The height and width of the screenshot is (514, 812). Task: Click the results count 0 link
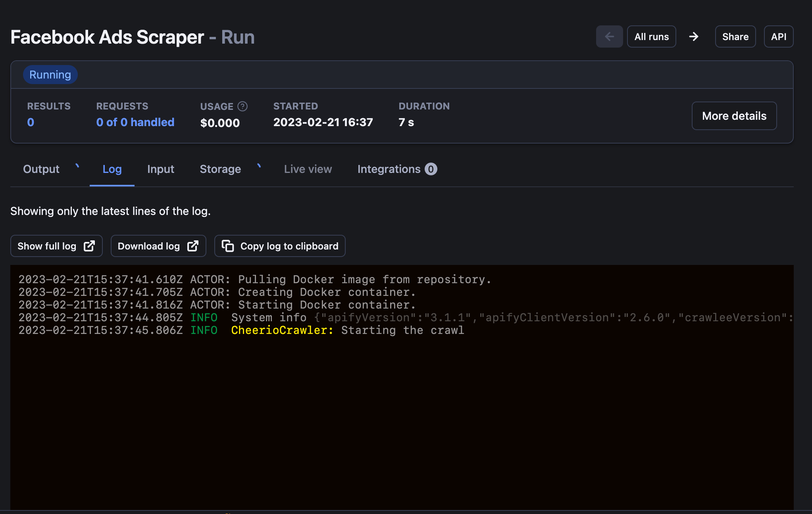31,122
